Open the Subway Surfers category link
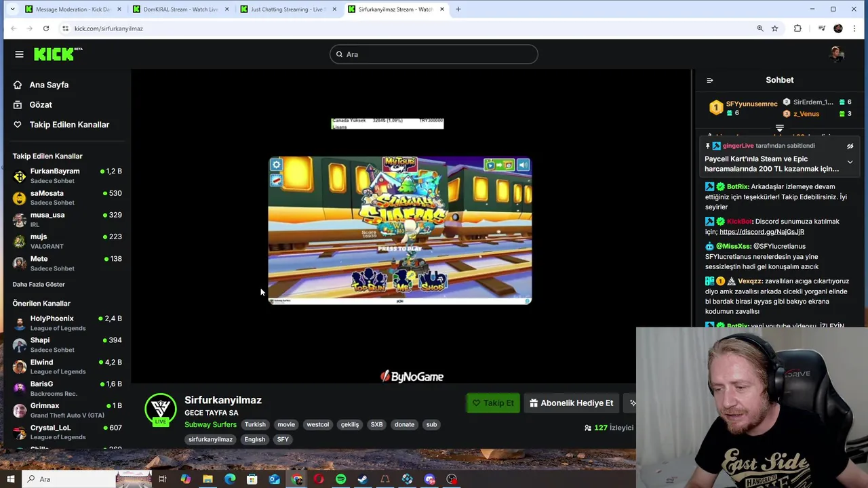868x488 pixels. point(210,425)
